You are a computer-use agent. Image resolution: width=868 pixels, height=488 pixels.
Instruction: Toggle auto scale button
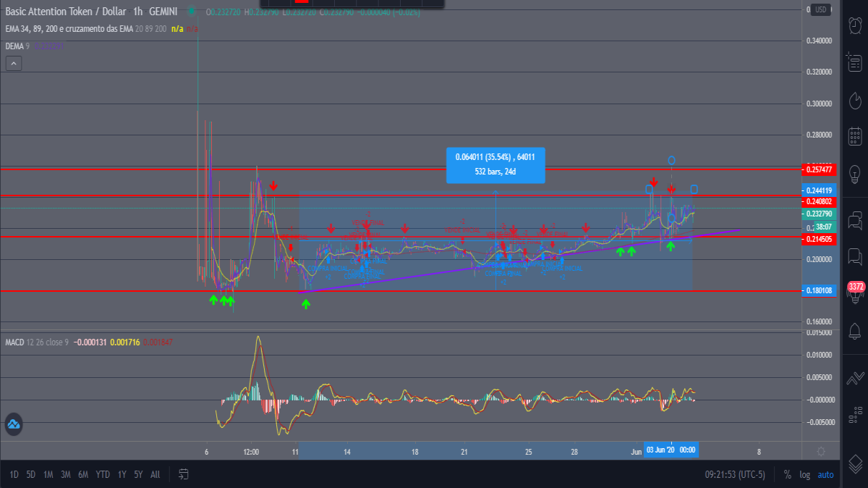[825, 475]
